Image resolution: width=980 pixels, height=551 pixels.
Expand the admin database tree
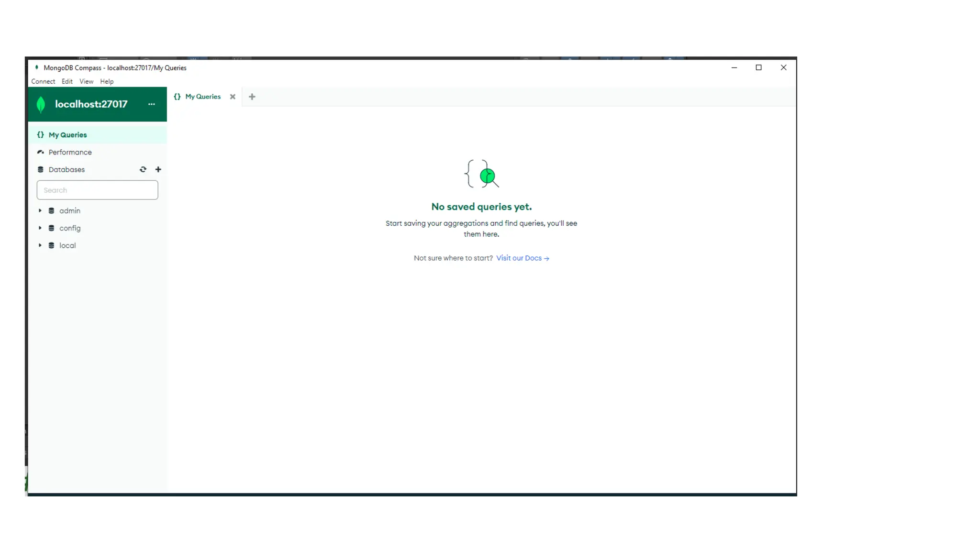[x=40, y=210]
